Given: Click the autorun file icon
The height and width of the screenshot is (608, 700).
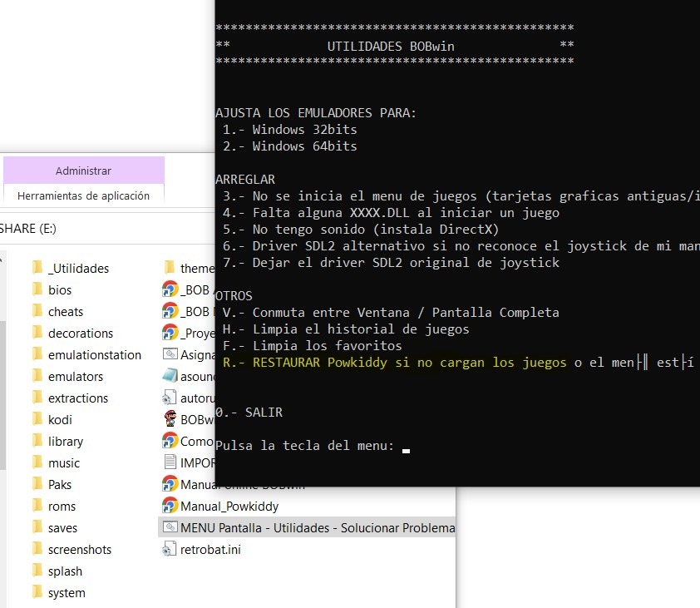Looking at the screenshot, I should coord(170,398).
